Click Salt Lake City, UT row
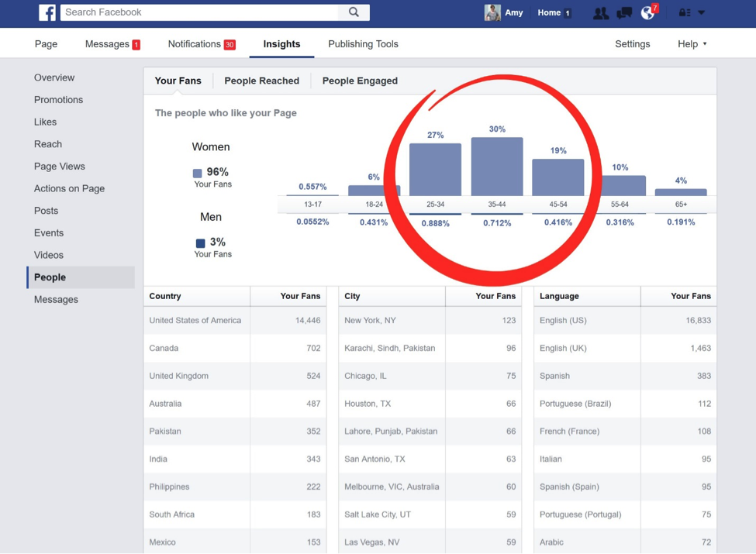756x554 pixels. [430, 514]
